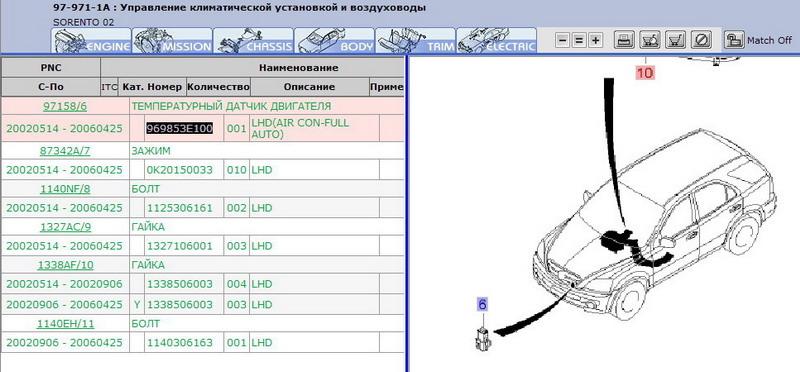Zoom in the diagram with plus button
Screen dimensions: 800x372
point(595,40)
